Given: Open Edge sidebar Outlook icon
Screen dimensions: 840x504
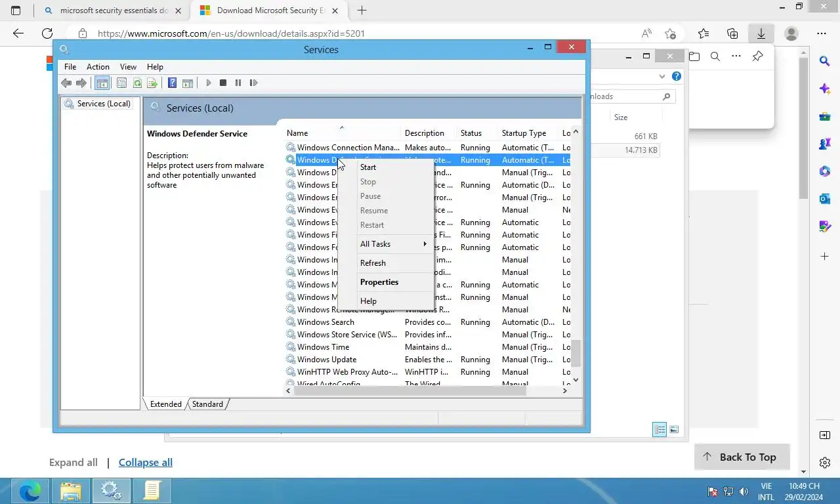Looking at the screenshot, I should (x=825, y=199).
